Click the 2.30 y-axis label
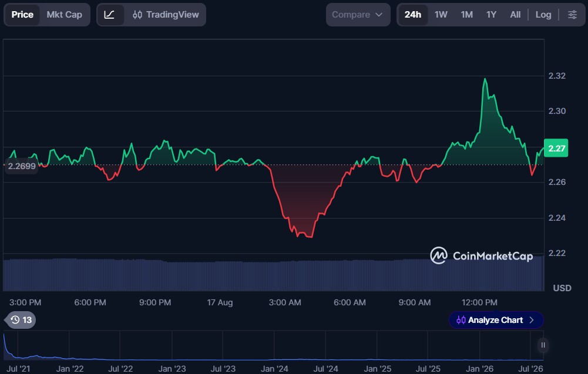 (x=557, y=111)
